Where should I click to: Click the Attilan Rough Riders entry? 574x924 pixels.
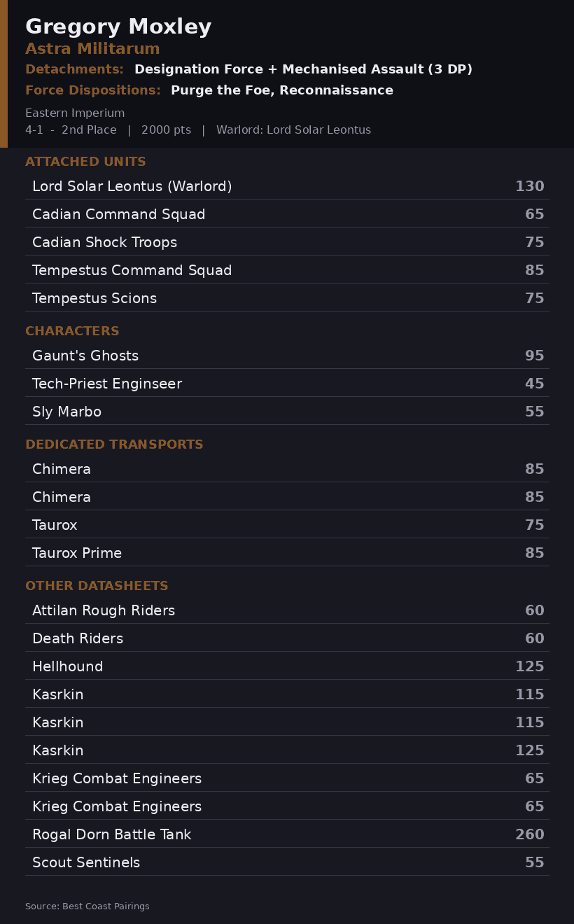[x=287, y=610]
